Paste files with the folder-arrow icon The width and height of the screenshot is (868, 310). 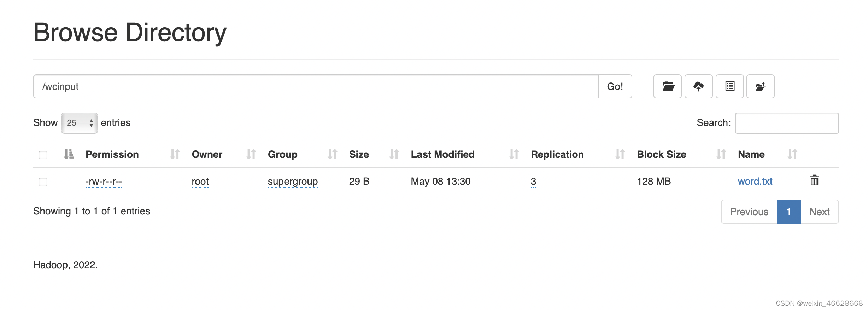[x=761, y=86]
